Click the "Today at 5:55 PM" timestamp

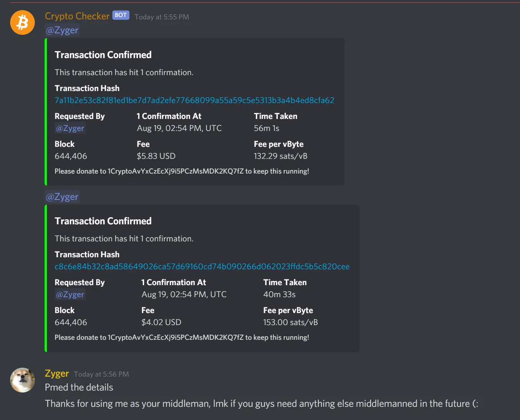pos(162,17)
